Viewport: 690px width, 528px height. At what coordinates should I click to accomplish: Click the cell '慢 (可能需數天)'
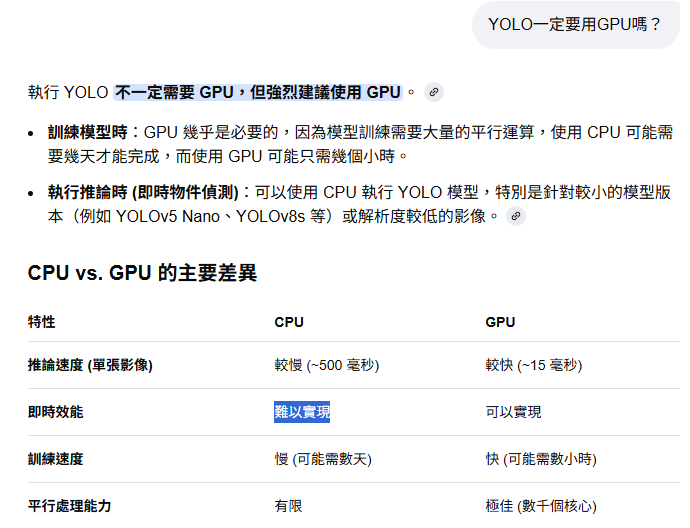pyautogui.click(x=323, y=459)
